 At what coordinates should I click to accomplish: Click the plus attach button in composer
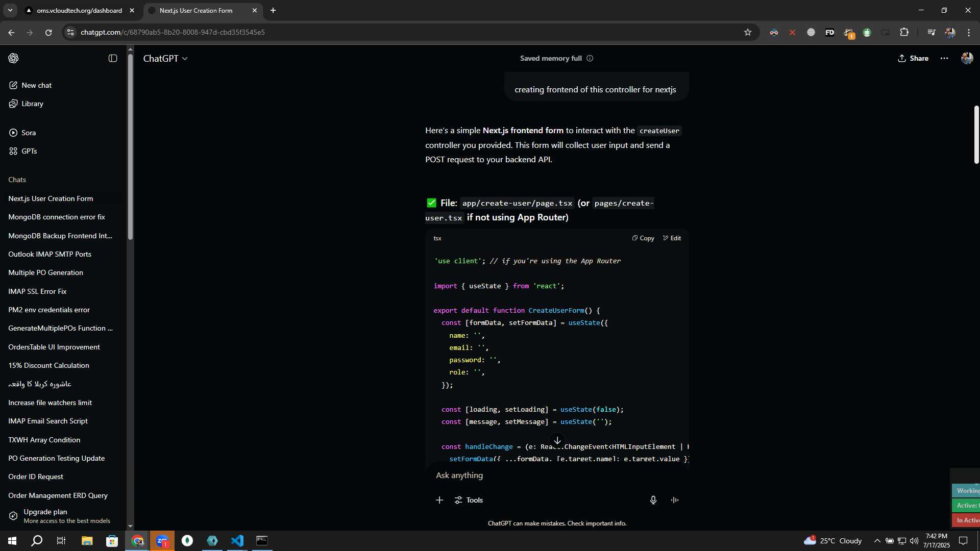click(x=439, y=500)
